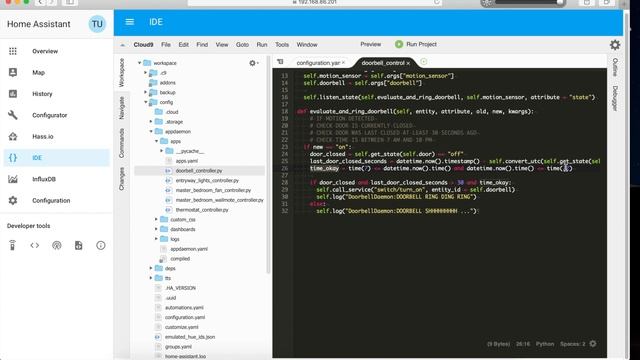Open the Commands side panel tab
The width and height of the screenshot is (640, 360).
tap(121, 143)
